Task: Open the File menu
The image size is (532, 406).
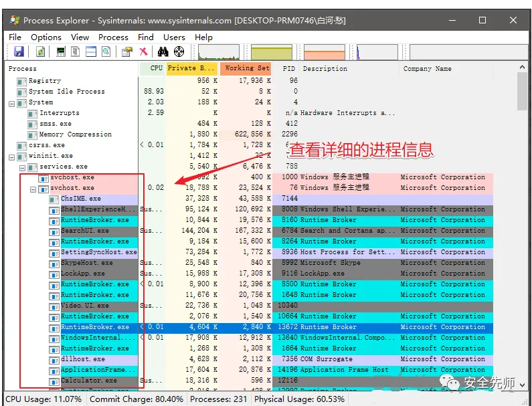Action: 15,37
